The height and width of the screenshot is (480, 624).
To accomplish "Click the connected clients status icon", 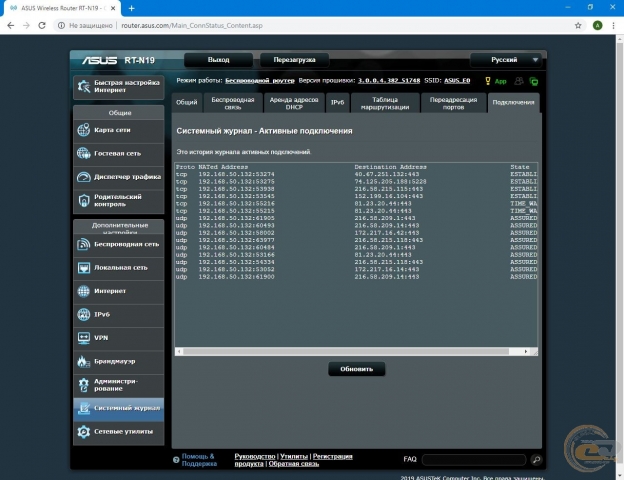I will pos(519,81).
